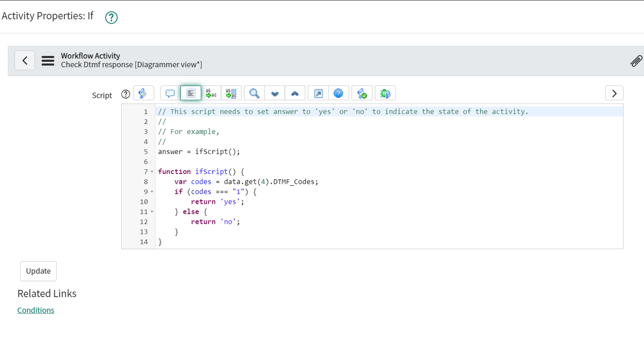644x348 pixels.
Task: Open the Workflow Activity hamburger menu
Action: (48, 60)
